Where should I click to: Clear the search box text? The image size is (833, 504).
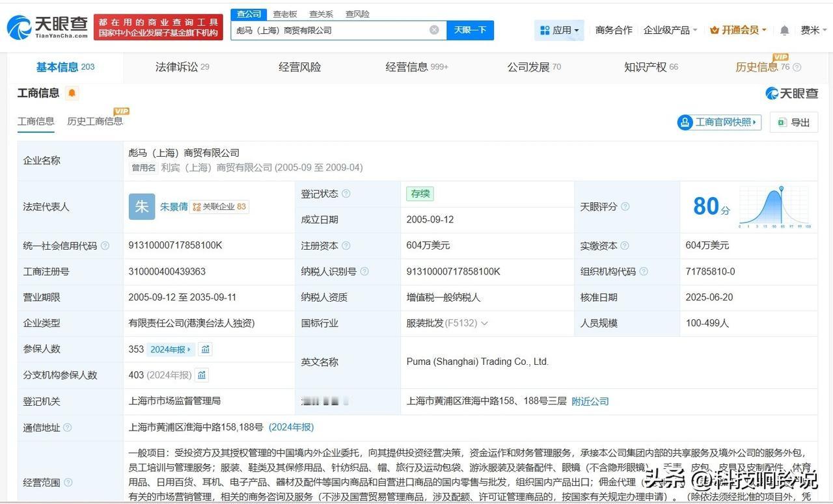click(434, 30)
